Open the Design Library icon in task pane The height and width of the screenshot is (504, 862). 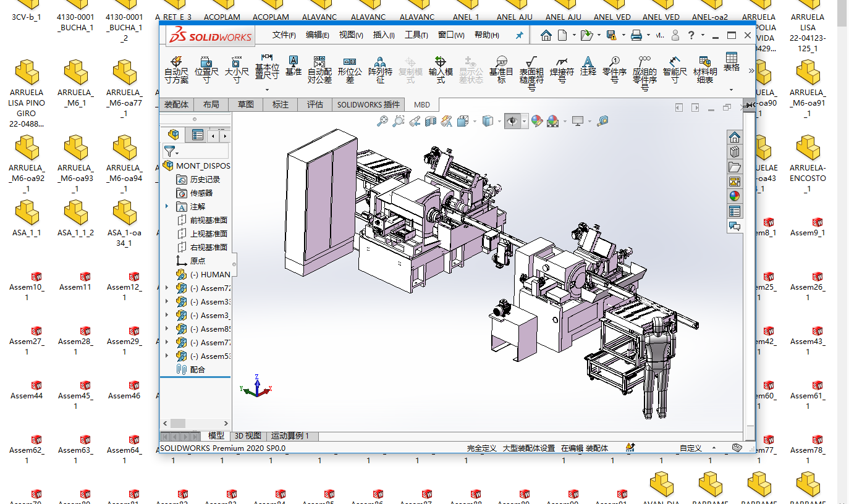point(734,152)
